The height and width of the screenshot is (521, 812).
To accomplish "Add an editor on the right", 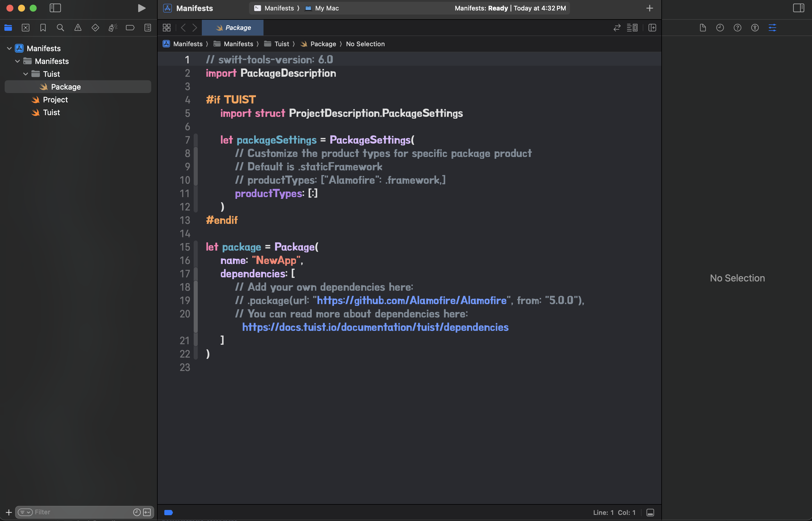I will (652, 28).
